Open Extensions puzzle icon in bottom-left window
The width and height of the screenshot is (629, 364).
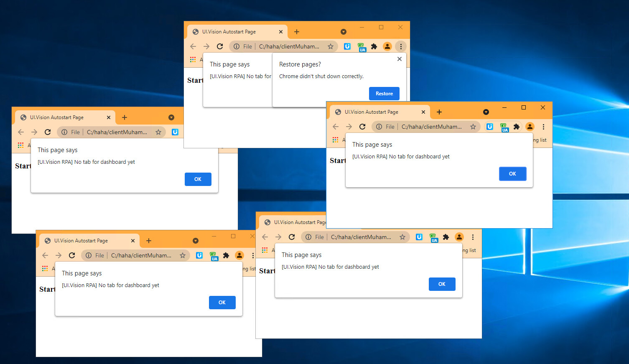click(x=226, y=255)
